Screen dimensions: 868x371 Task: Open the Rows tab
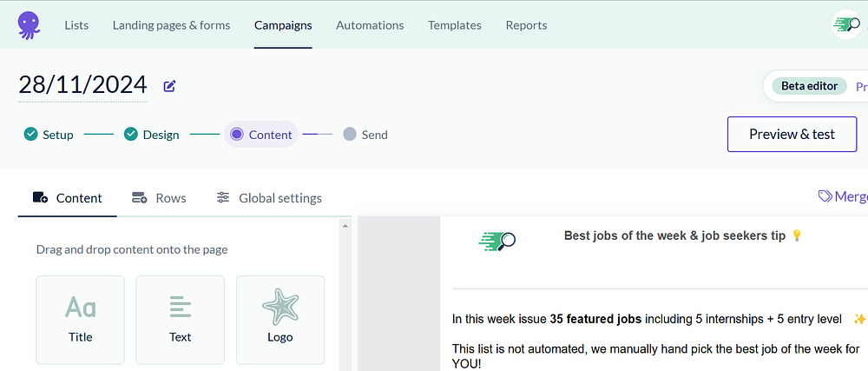pyautogui.click(x=159, y=198)
